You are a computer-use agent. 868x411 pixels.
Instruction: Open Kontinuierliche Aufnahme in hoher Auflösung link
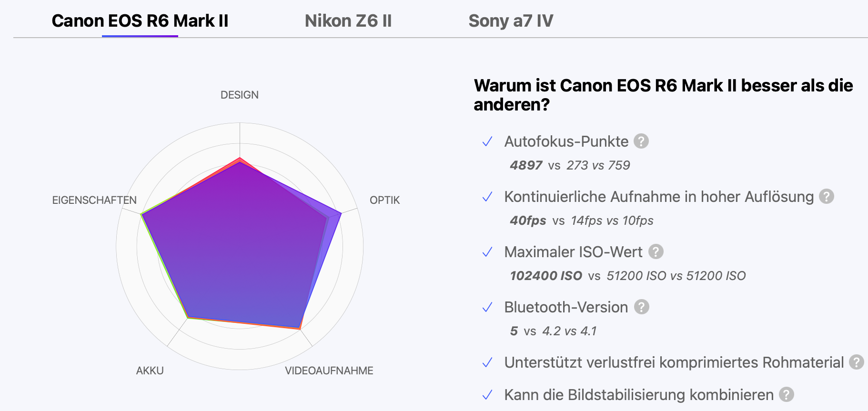658,197
